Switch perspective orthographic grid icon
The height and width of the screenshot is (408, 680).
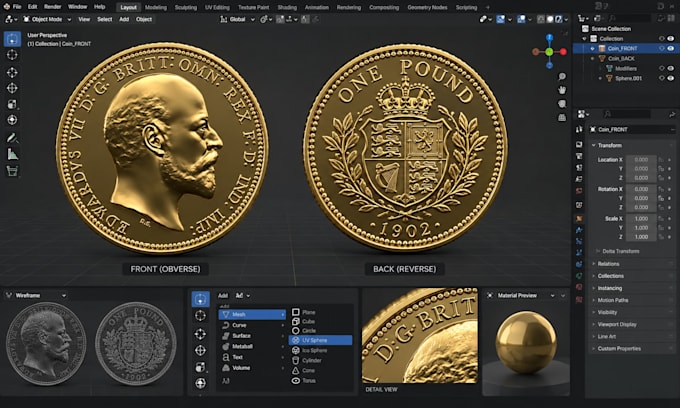pyautogui.click(x=562, y=118)
